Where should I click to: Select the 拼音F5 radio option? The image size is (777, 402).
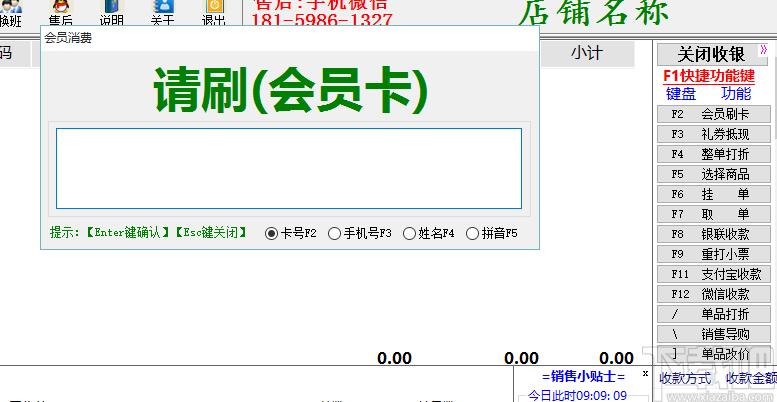(x=492, y=233)
